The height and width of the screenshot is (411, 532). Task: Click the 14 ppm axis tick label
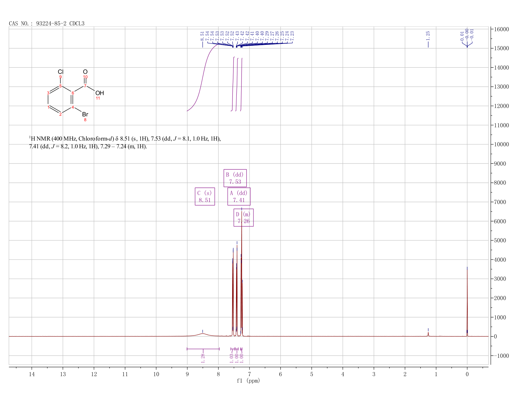[x=32, y=374]
